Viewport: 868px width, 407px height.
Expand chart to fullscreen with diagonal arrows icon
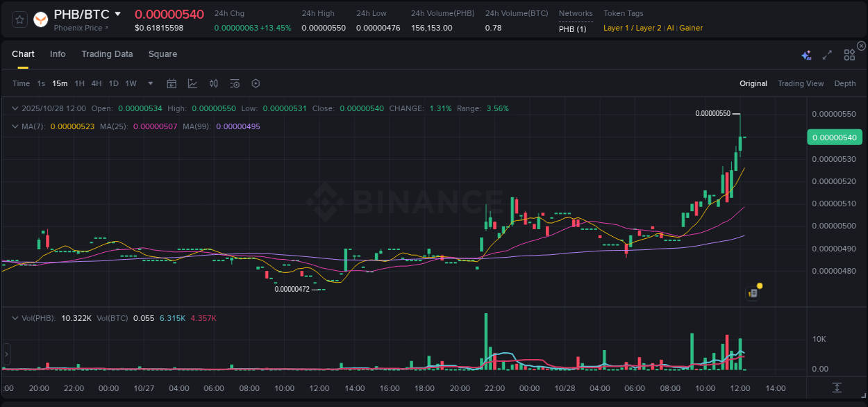click(827, 54)
